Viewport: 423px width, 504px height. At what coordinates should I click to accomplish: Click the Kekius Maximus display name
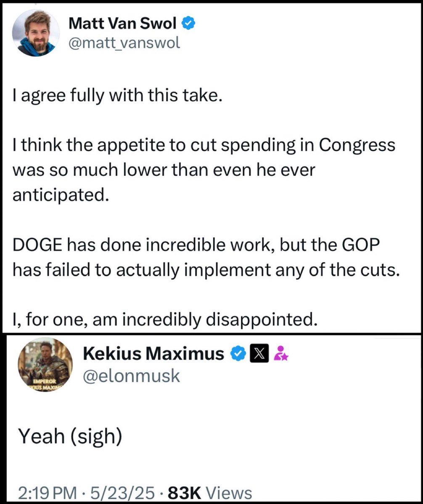[x=156, y=353]
